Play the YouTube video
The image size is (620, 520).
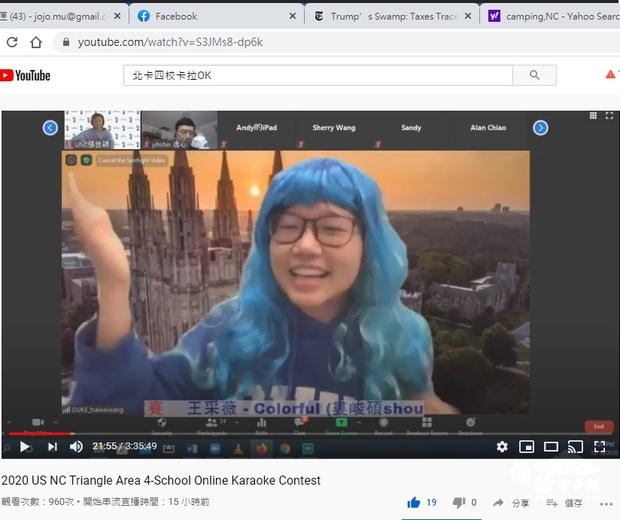[x=24, y=446]
